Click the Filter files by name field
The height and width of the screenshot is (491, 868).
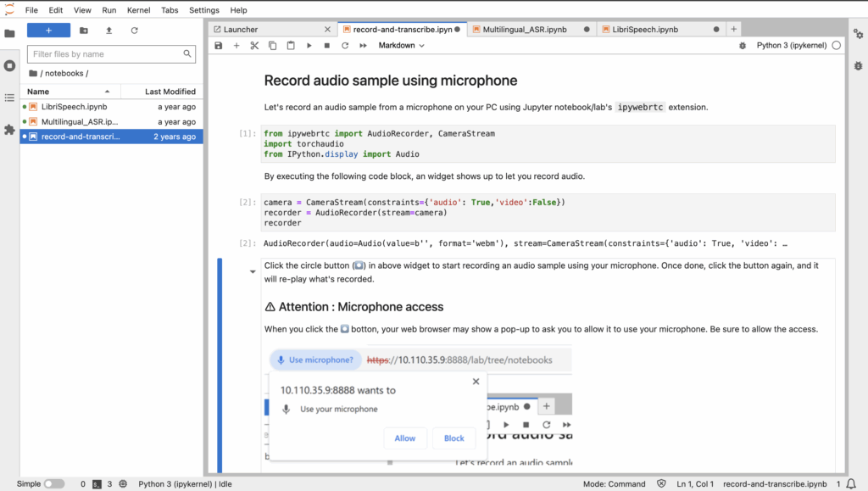click(x=106, y=54)
